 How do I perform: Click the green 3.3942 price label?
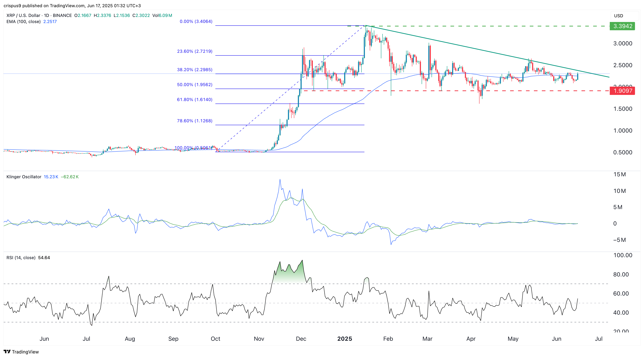click(623, 26)
